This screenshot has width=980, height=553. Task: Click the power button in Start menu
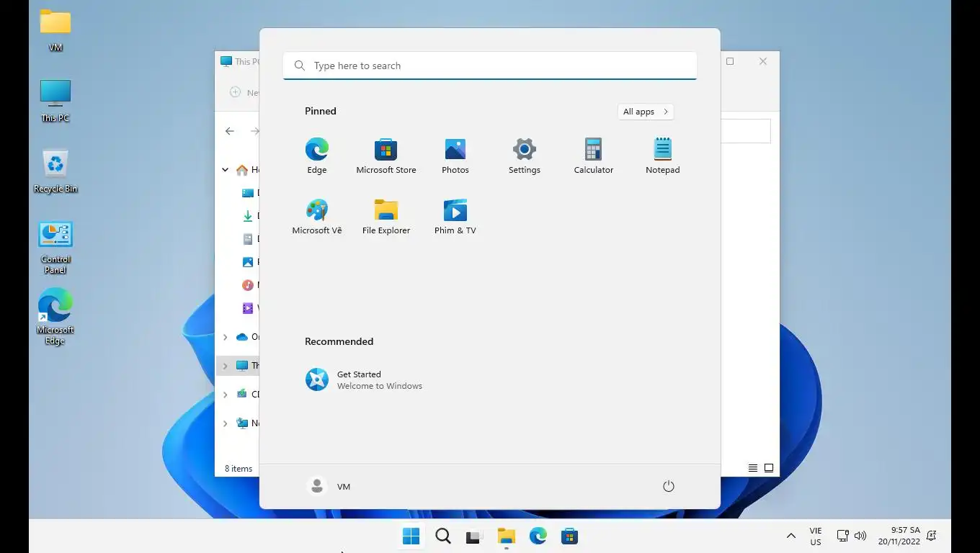coord(669,487)
